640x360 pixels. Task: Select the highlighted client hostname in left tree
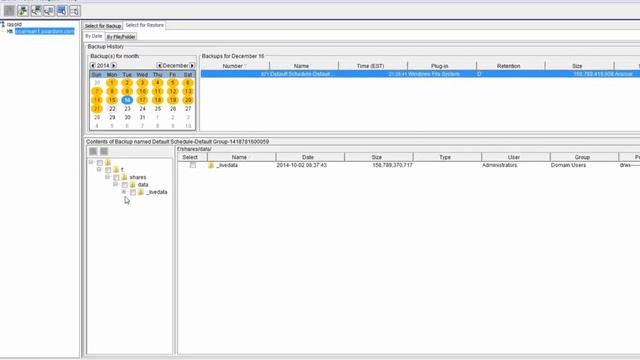pos(45,31)
